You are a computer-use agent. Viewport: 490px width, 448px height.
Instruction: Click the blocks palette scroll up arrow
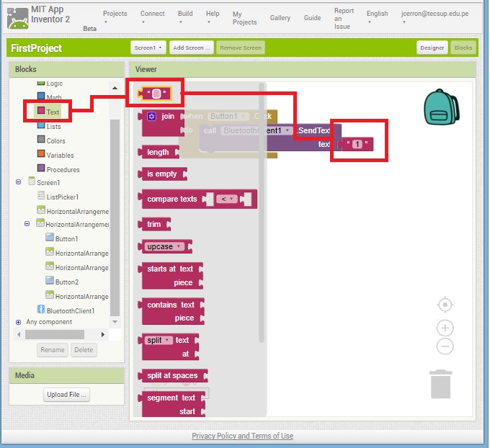click(x=115, y=88)
